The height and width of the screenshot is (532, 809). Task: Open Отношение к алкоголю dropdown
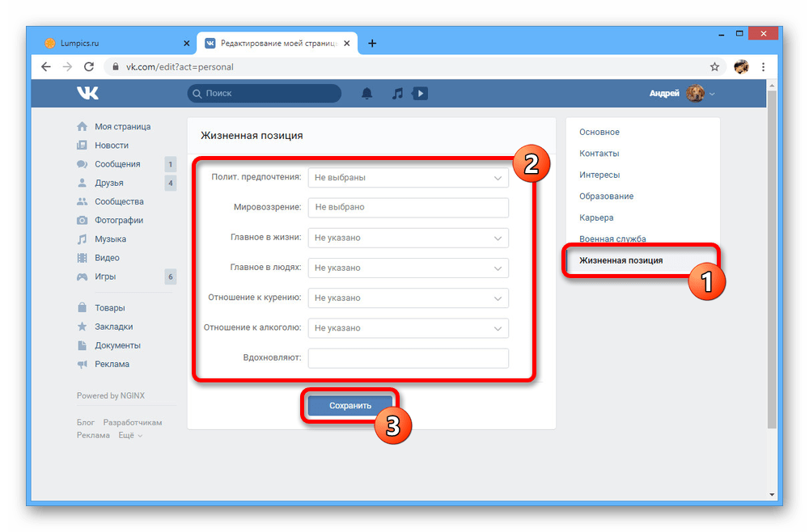pos(408,328)
